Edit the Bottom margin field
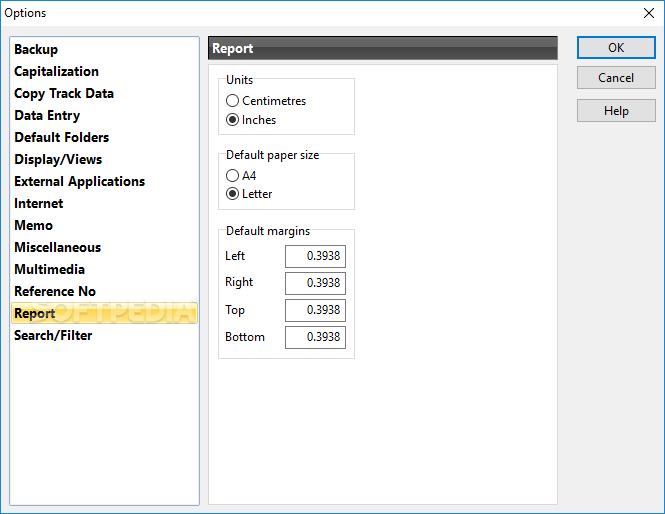Image resolution: width=665 pixels, height=514 pixels. (316, 337)
